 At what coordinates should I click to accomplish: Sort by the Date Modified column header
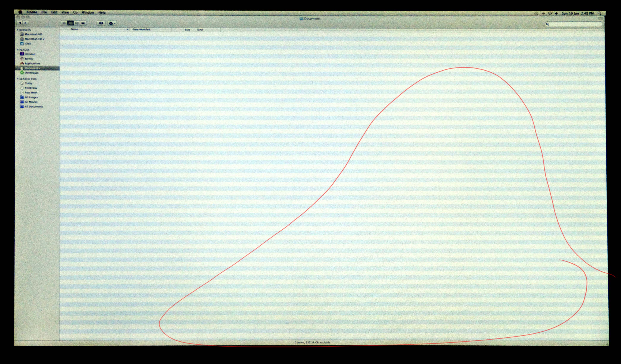click(x=151, y=30)
